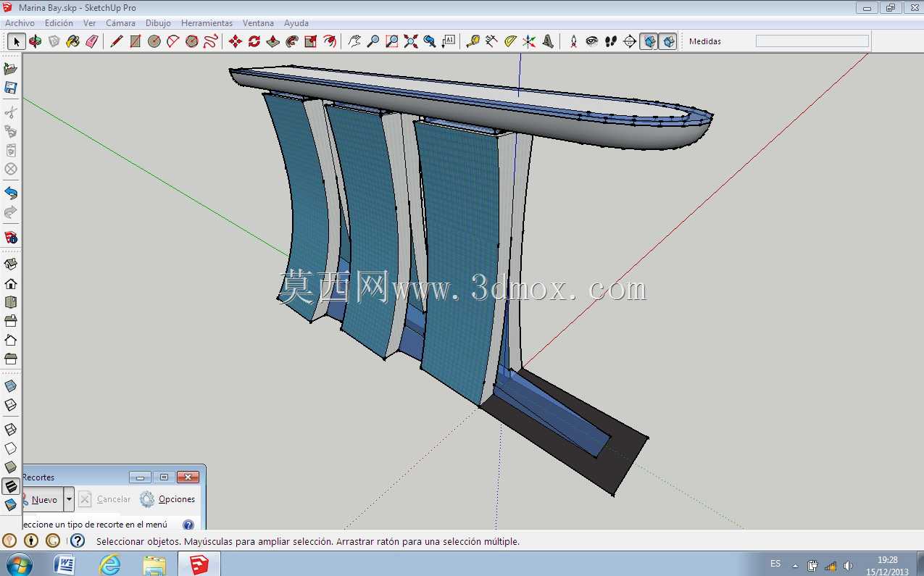Click the Zoom Extents icon
The image size is (924, 576).
pyautogui.click(x=410, y=41)
